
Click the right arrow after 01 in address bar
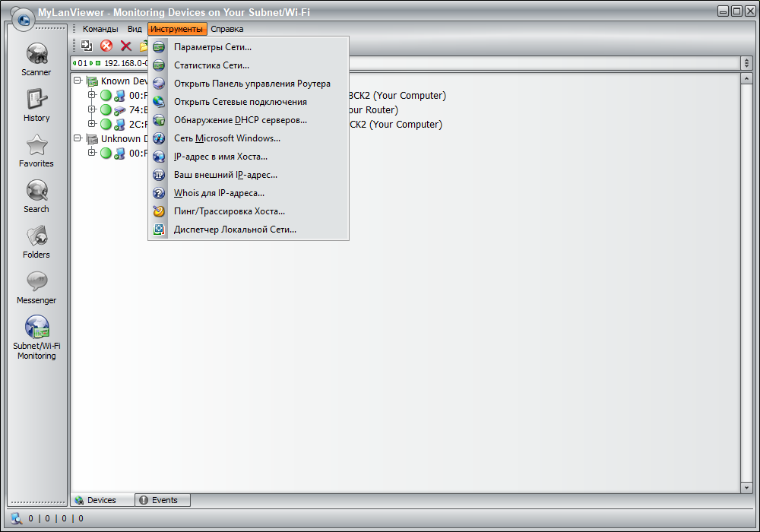91,63
